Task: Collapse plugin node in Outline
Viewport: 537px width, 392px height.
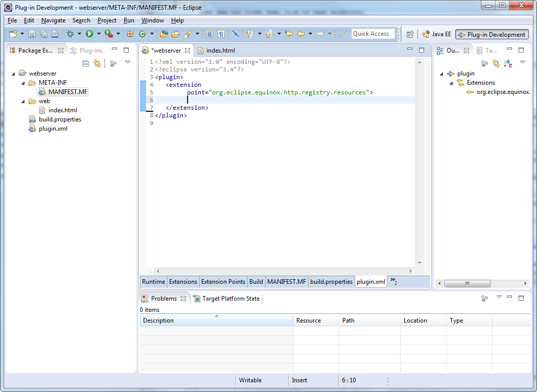Action: 441,74
